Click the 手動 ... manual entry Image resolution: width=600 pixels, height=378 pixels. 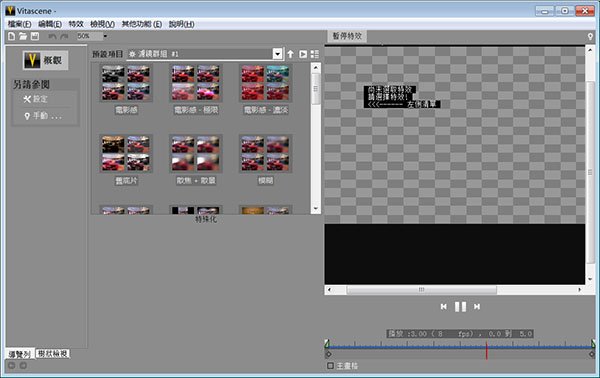pyautogui.click(x=42, y=116)
